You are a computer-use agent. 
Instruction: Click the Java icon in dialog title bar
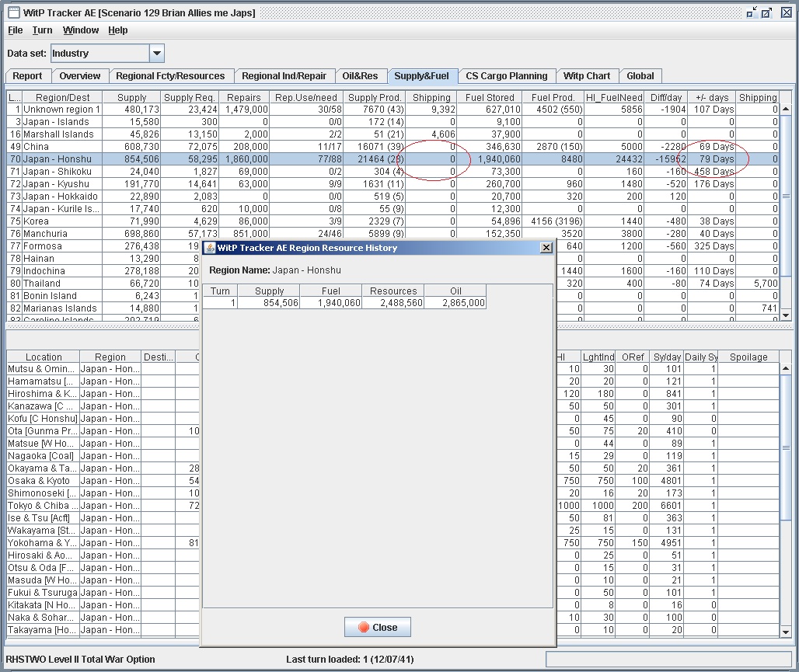click(210, 247)
